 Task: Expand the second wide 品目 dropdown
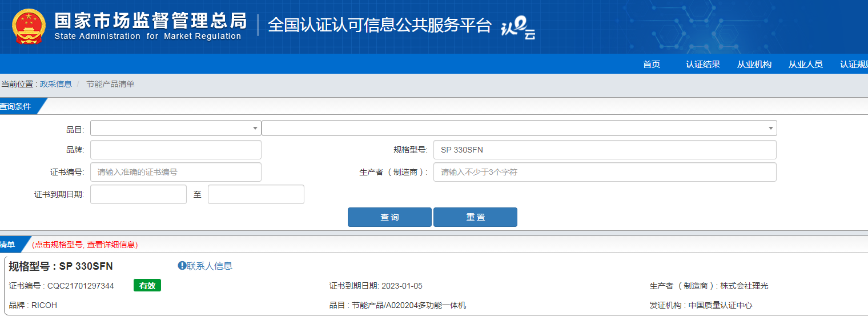click(519, 128)
